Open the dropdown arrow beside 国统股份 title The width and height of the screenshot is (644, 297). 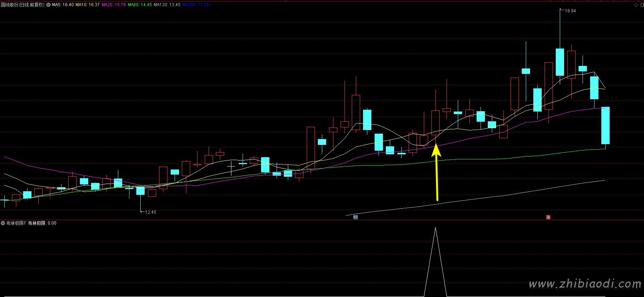48,5
